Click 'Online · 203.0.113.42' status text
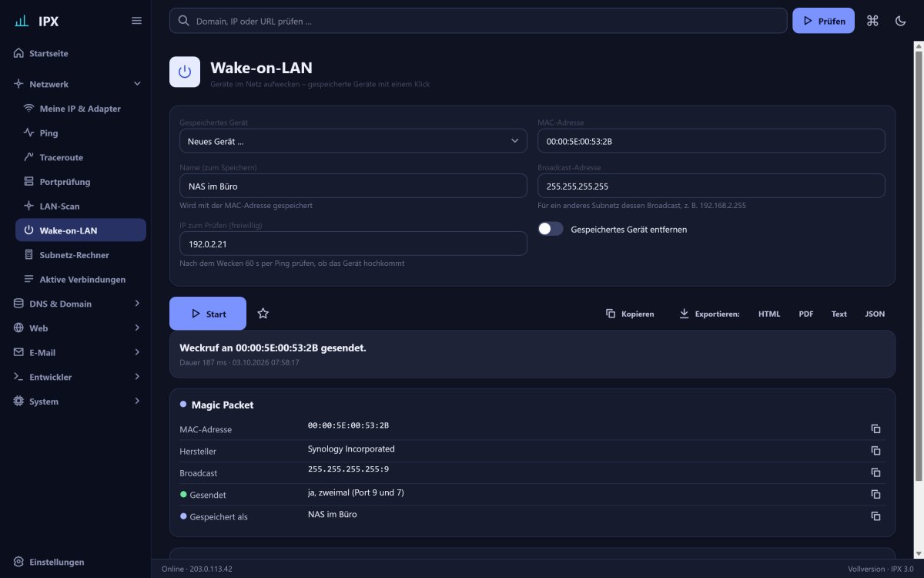 [197, 569]
